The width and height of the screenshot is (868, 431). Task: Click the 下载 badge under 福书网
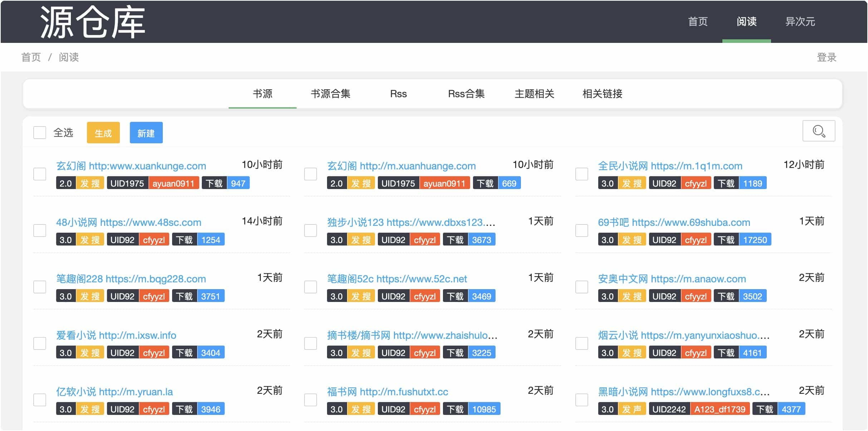(x=455, y=409)
